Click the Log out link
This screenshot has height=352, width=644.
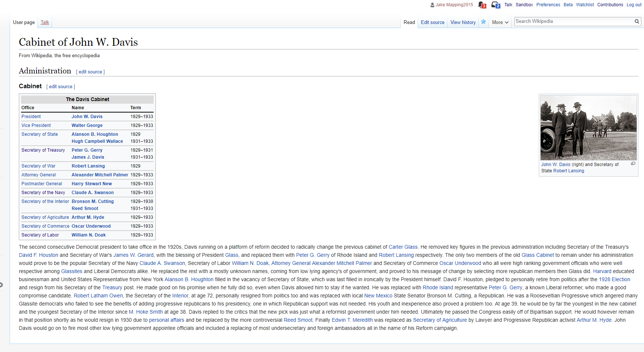(634, 5)
